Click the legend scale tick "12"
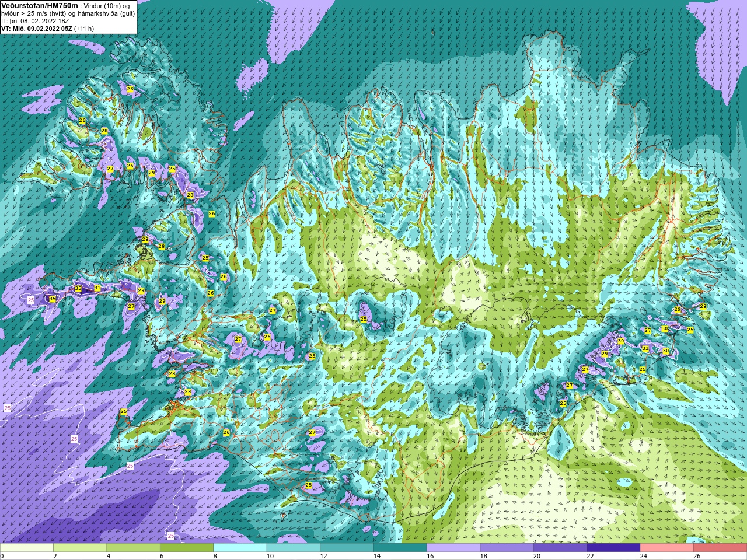The height and width of the screenshot is (560, 747). tap(323, 556)
